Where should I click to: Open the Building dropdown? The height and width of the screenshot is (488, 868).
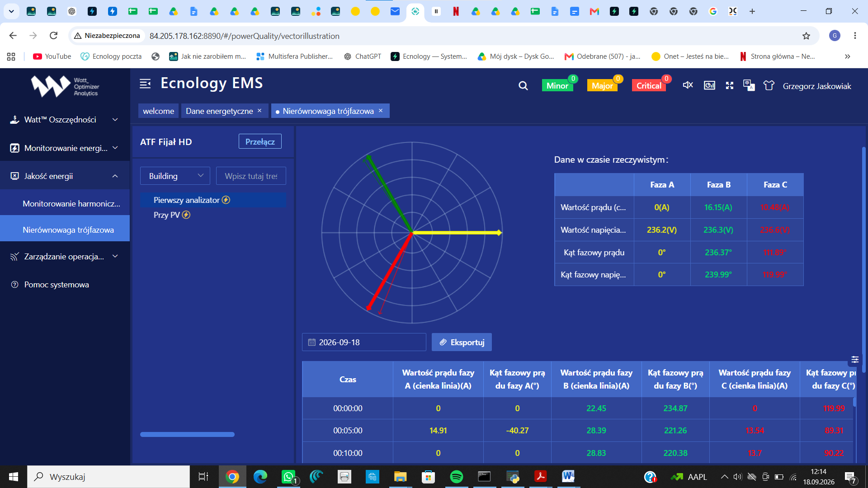pyautogui.click(x=175, y=176)
